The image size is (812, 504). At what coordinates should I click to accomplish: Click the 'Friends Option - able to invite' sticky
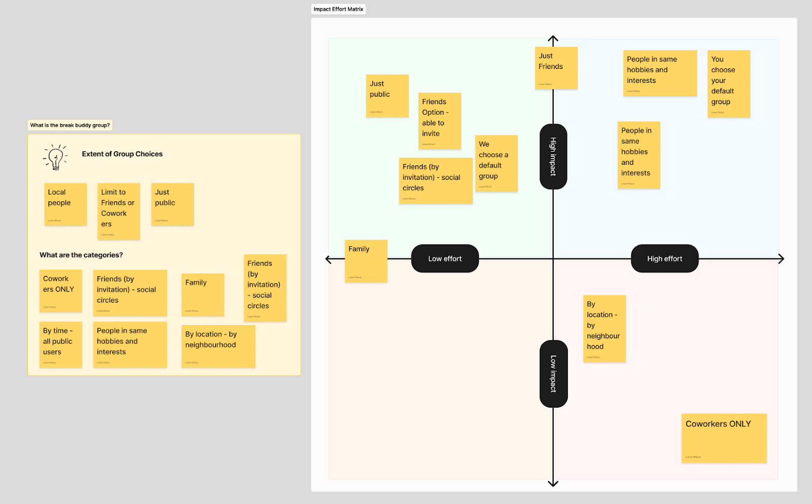[x=439, y=121]
